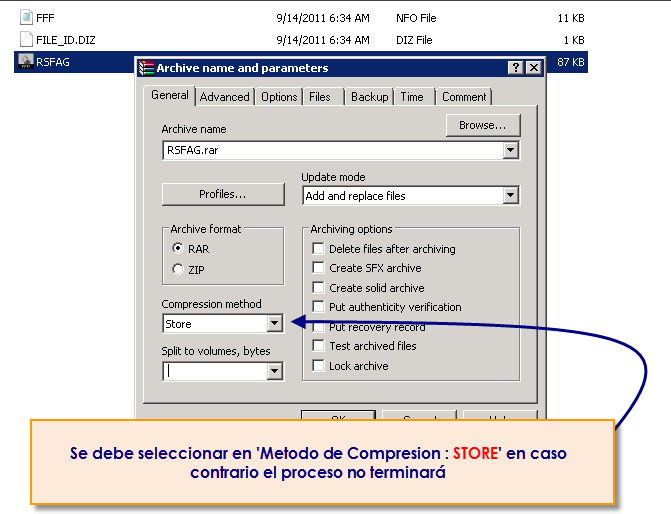Open the Split to volumes dropdown arrow

tap(275, 371)
